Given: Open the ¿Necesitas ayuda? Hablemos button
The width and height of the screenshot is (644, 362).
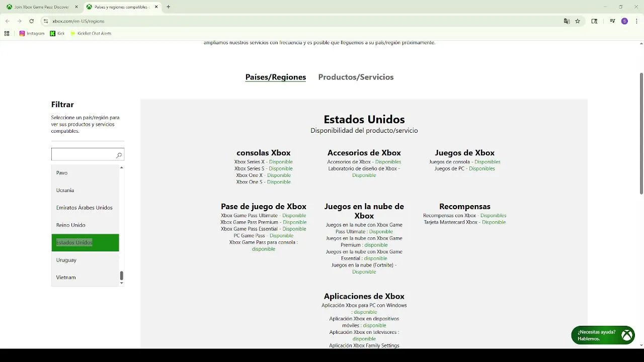Looking at the screenshot, I should [603, 335].
